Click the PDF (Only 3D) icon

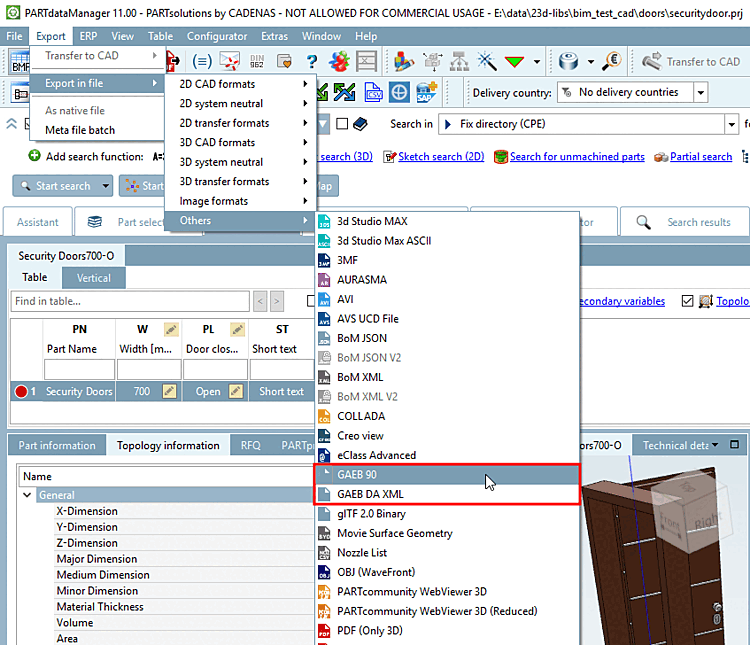[x=324, y=631]
